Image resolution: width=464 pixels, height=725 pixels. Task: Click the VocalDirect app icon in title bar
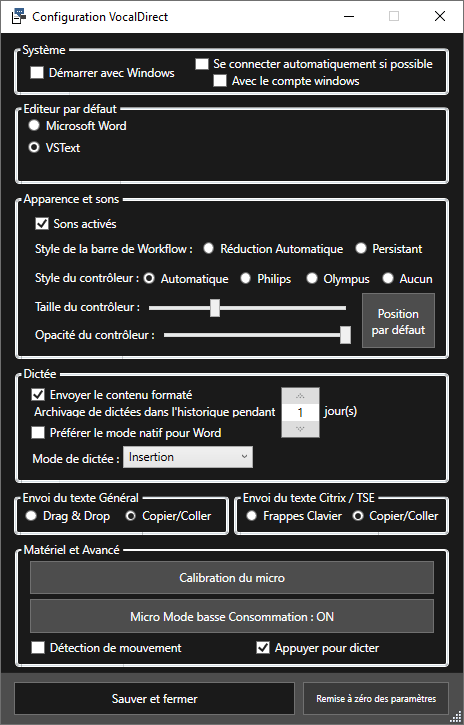click(x=18, y=17)
